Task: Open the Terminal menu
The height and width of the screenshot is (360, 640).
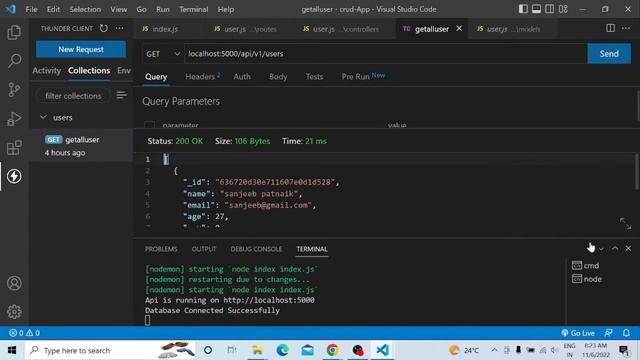Action: (193, 9)
